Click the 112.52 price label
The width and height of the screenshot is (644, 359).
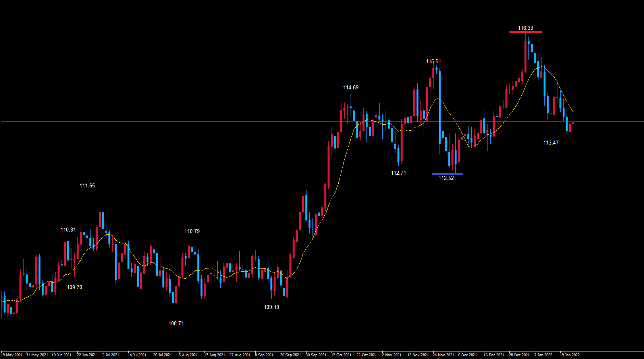coord(446,178)
